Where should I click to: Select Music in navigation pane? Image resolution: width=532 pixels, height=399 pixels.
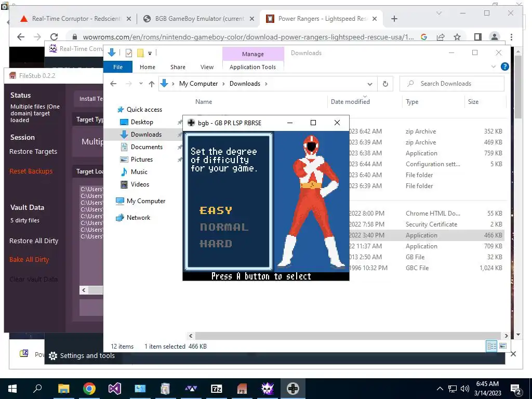(x=139, y=171)
